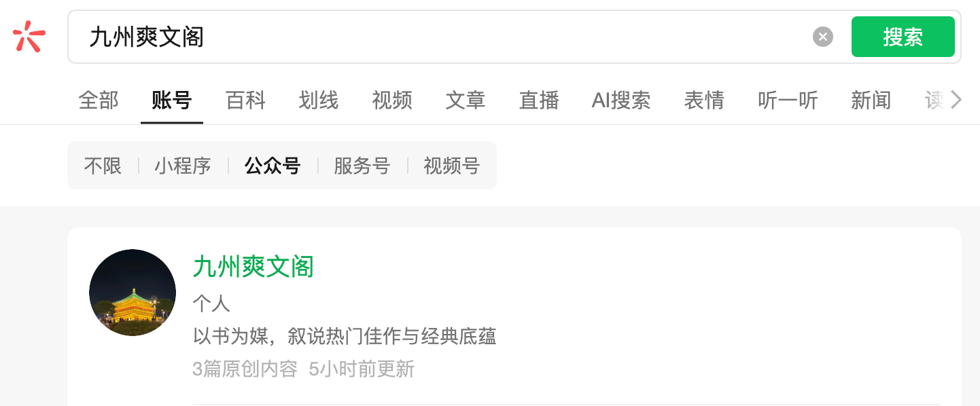Select the 直播 tab
Screen dimensions: 980x406
(x=539, y=100)
